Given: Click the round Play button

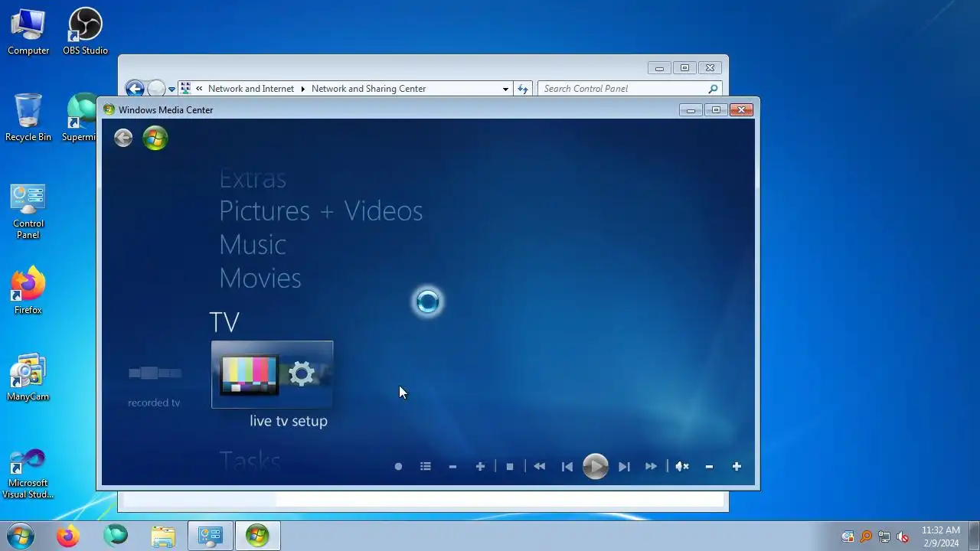Looking at the screenshot, I should click(x=595, y=466).
